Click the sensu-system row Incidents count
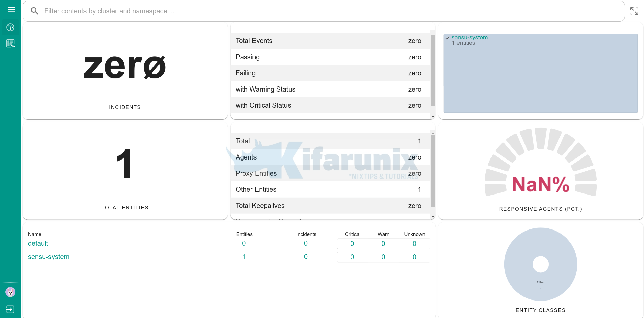The width and height of the screenshot is (644, 318). pyautogui.click(x=306, y=257)
